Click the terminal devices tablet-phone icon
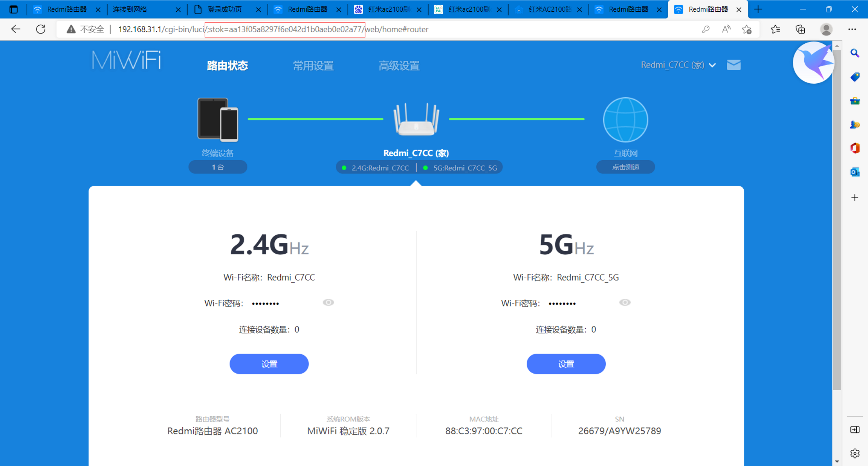 [218, 120]
